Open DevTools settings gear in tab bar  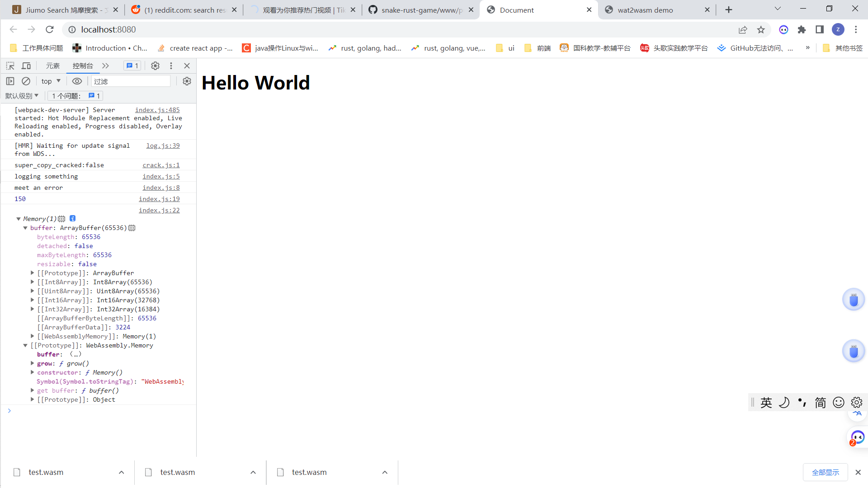point(155,66)
